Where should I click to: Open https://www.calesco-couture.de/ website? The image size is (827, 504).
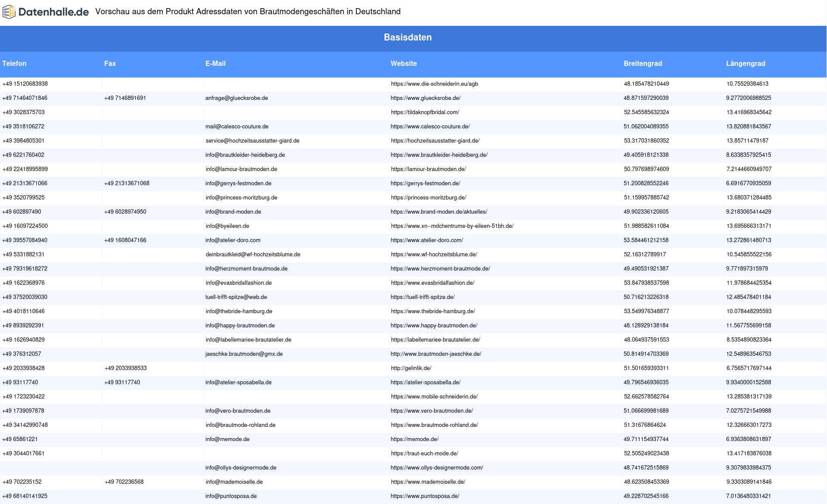point(430,127)
